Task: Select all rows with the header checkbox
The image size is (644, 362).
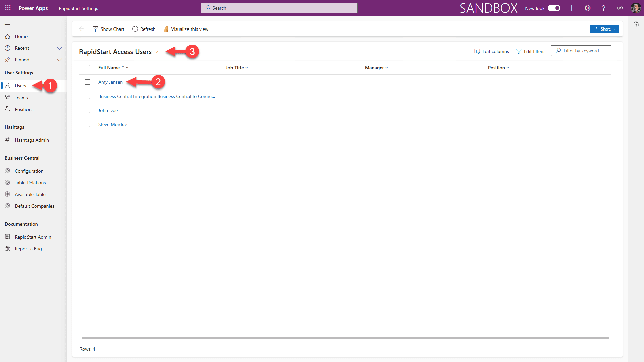Action: click(87, 67)
